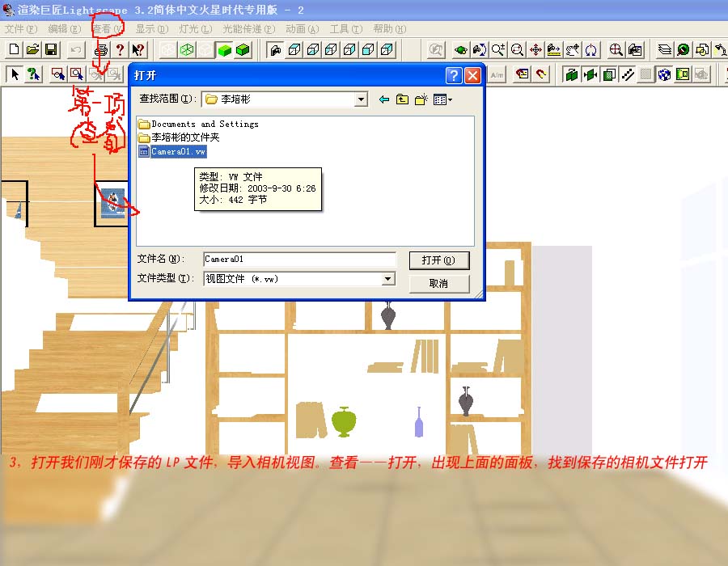This screenshot has height=566, width=728.
Task: Click the blue Tilt rotate icon
Action: point(591,49)
